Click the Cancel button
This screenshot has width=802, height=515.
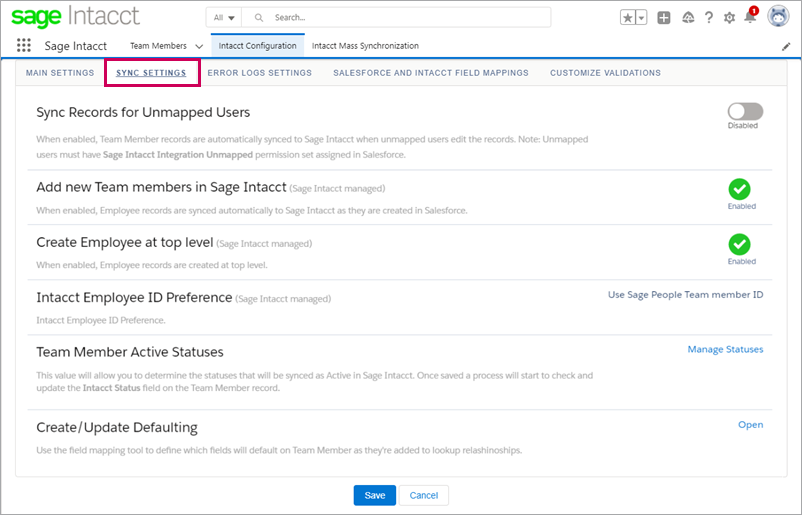[x=424, y=495]
